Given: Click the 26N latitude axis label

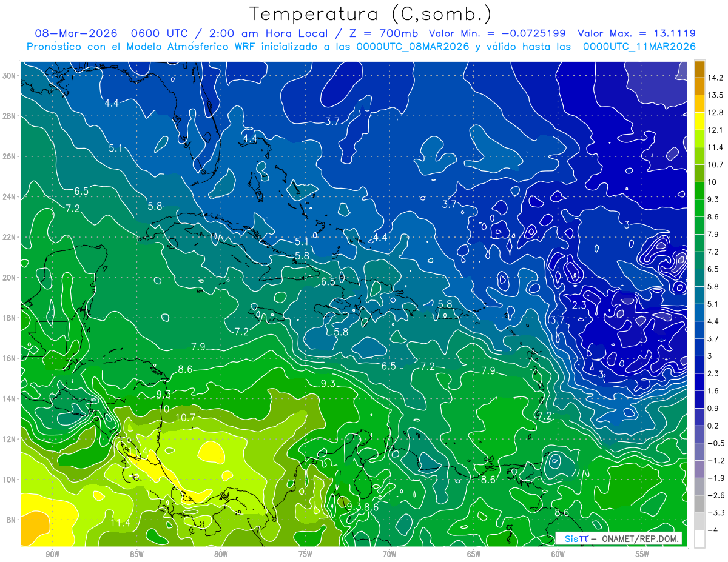Looking at the screenshot, I should tap(9, 156).
